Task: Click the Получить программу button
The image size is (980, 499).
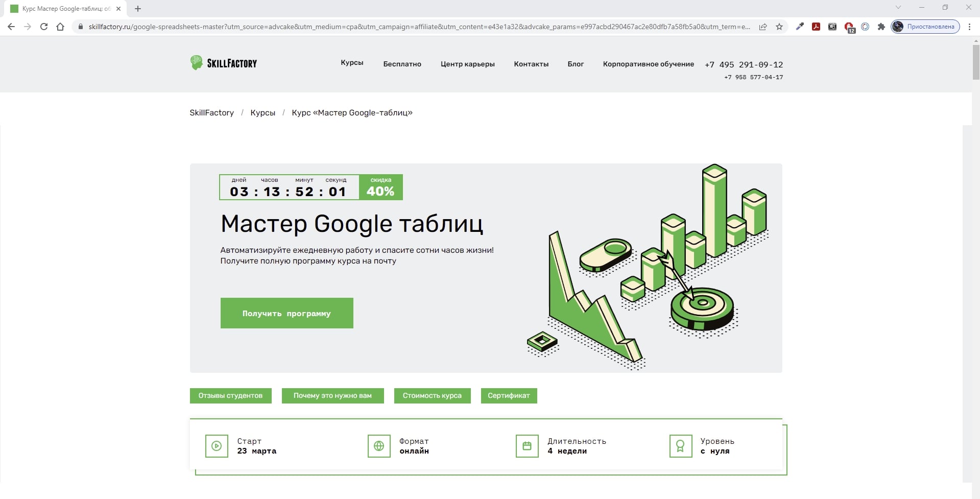Action: pos(287,313)
